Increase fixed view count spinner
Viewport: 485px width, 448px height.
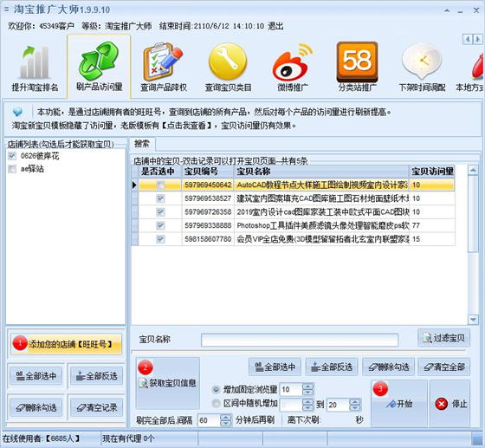[x=307, y=386]
